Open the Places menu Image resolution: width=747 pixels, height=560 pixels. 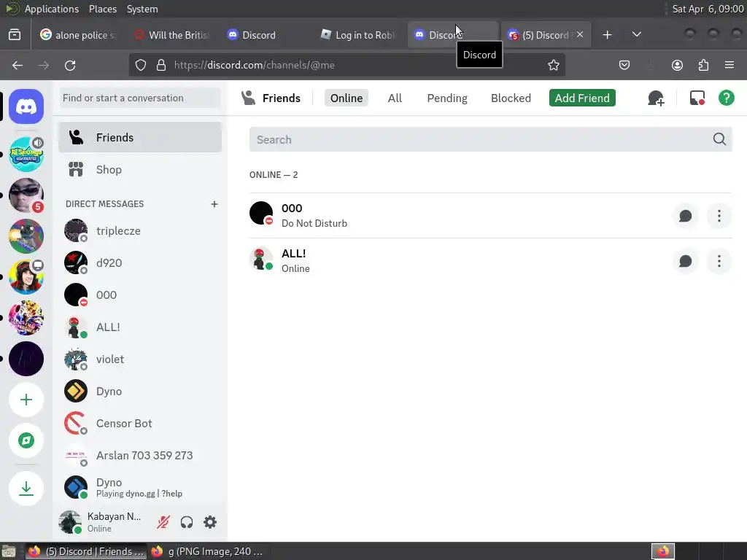(102, 9)
